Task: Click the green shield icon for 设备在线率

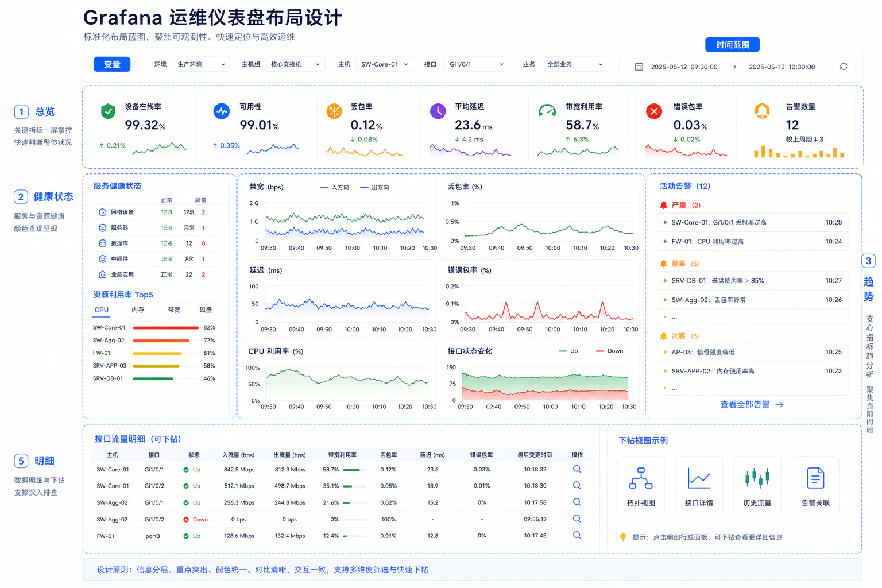Action: 108,111
